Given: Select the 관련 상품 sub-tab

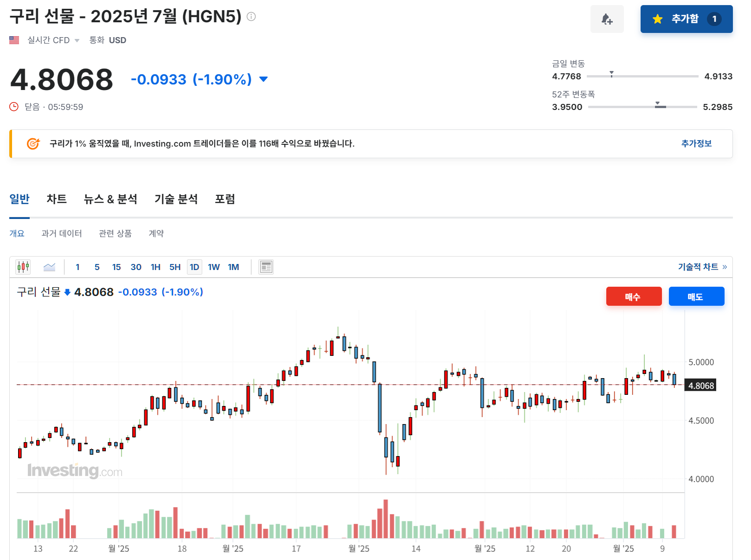Looking at the screenshot, I should 116,233.
